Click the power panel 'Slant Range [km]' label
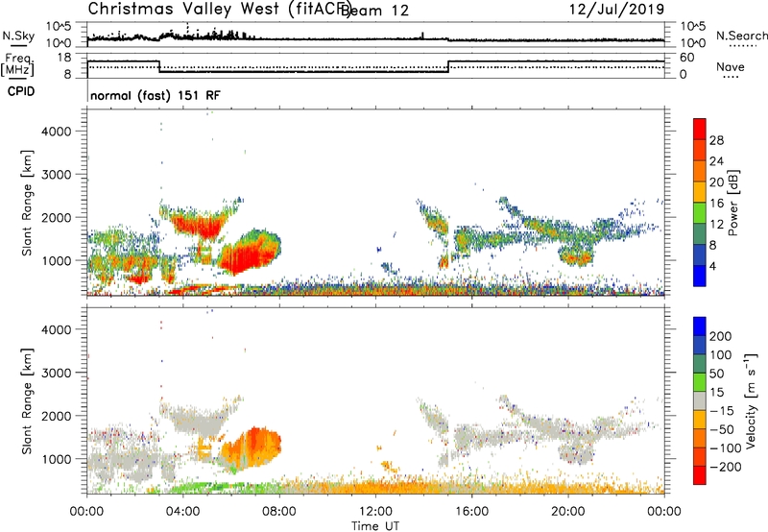 click(x=27, y=203)
